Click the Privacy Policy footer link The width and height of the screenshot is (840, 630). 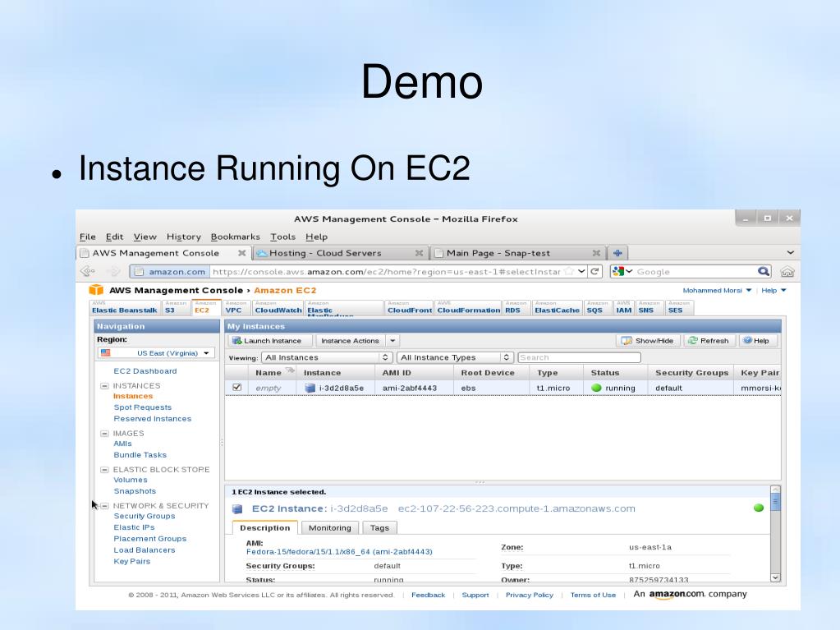pyautogui.click(x=530, y=596)
